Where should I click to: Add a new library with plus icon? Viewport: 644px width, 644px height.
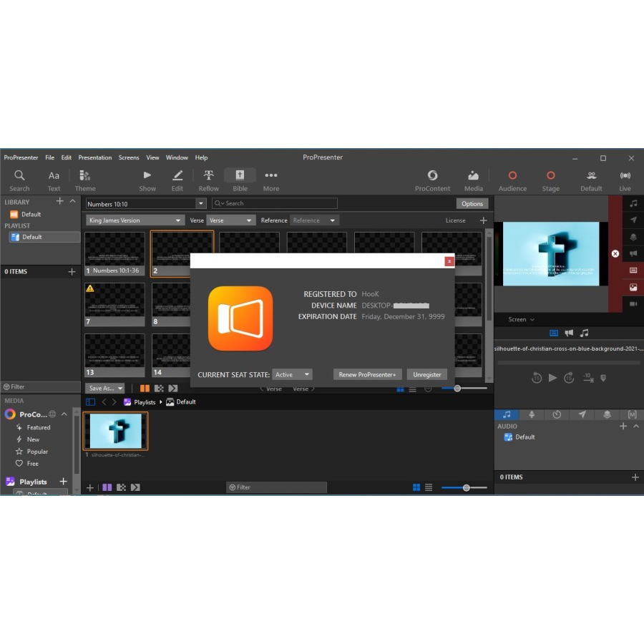[59, 201]
